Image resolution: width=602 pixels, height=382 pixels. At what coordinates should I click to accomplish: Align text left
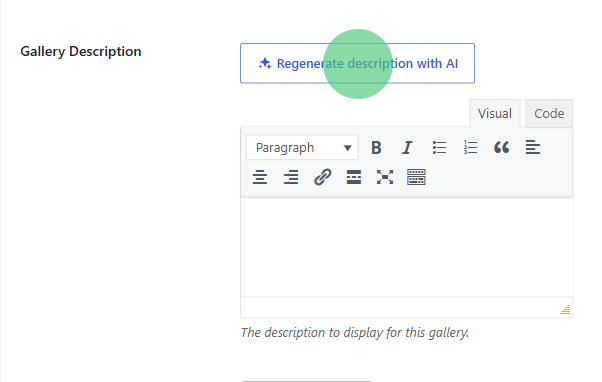click(x=533, y=147)
